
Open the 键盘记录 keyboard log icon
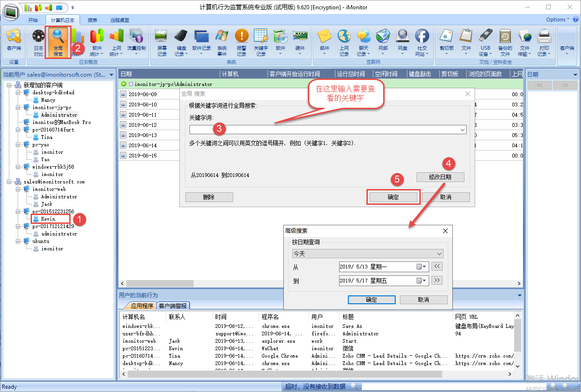coord(181,42)
